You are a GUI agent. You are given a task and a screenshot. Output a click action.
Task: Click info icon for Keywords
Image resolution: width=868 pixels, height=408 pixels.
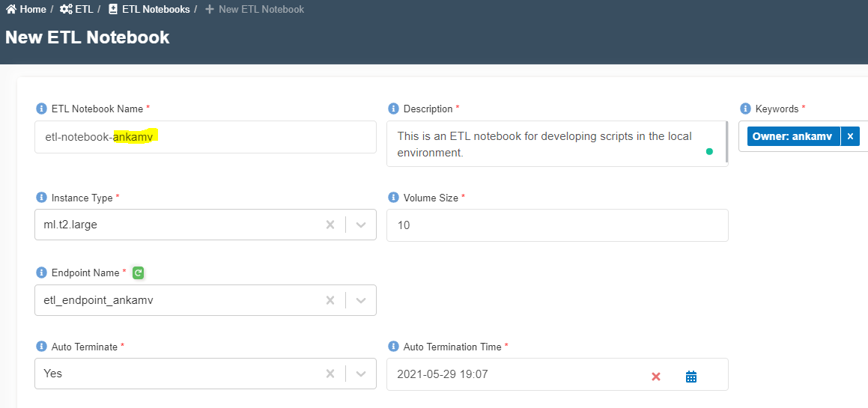tap(745, 109)
